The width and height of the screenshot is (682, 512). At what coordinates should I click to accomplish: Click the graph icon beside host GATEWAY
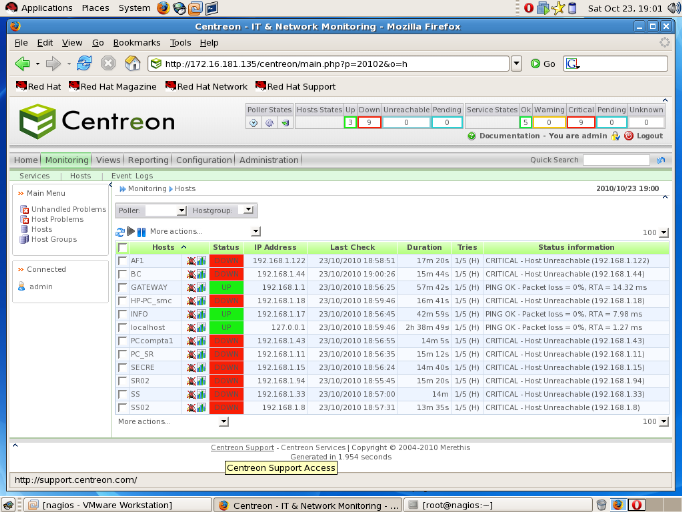click(201, 287)
